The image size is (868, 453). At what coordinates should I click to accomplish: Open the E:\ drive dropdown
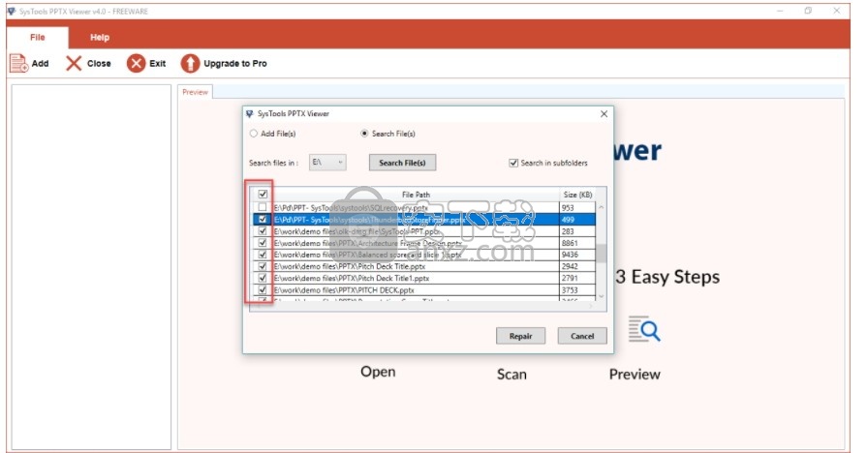click(327, 163)
